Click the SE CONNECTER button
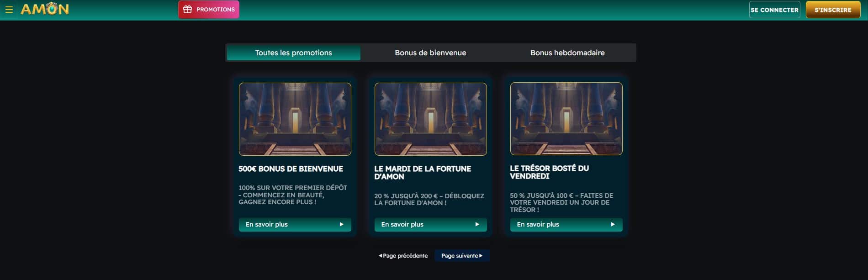The image size is (868, 280). [x=774, y=10]
